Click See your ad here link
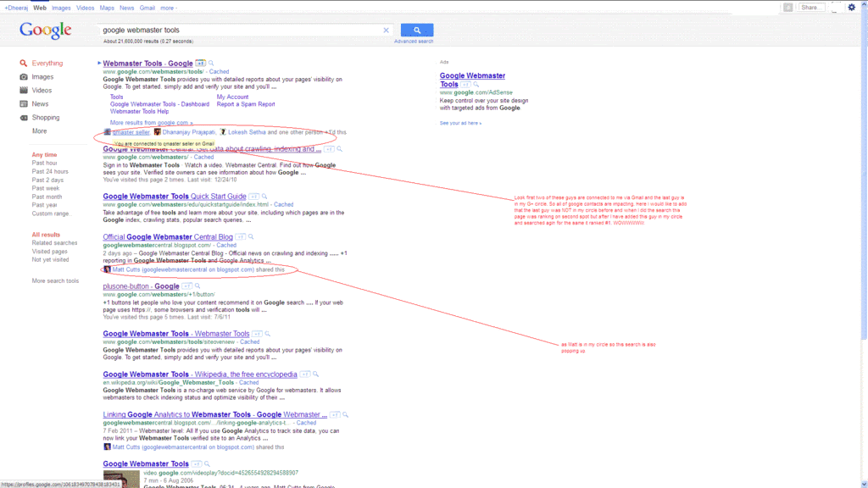Viewport: 868px width, 488px height. click(x=460, y=123)
